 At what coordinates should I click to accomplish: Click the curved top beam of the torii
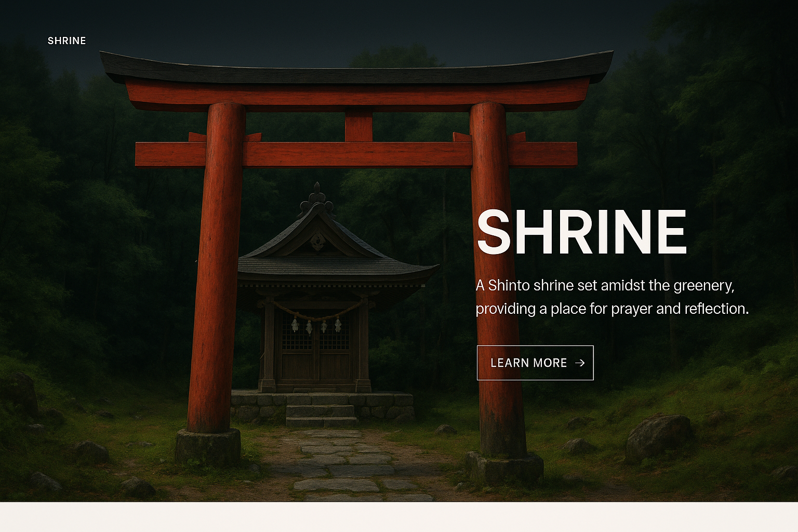(356, 73)
